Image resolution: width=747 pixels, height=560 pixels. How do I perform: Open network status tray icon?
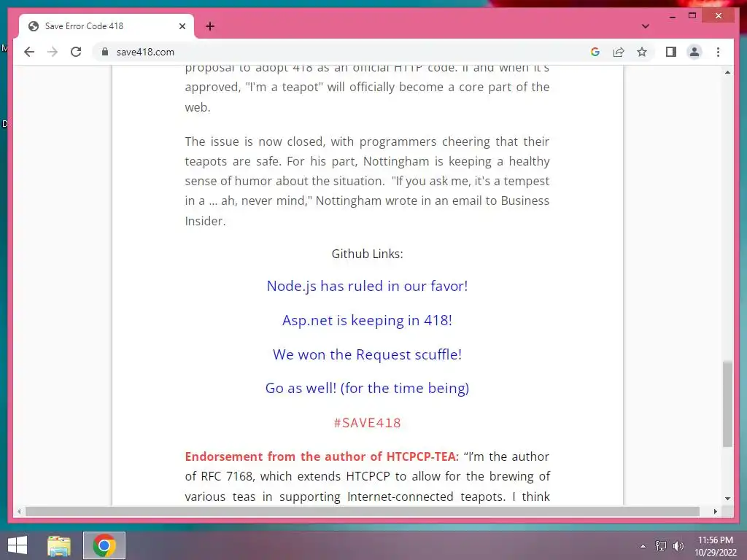coord(660,546)
